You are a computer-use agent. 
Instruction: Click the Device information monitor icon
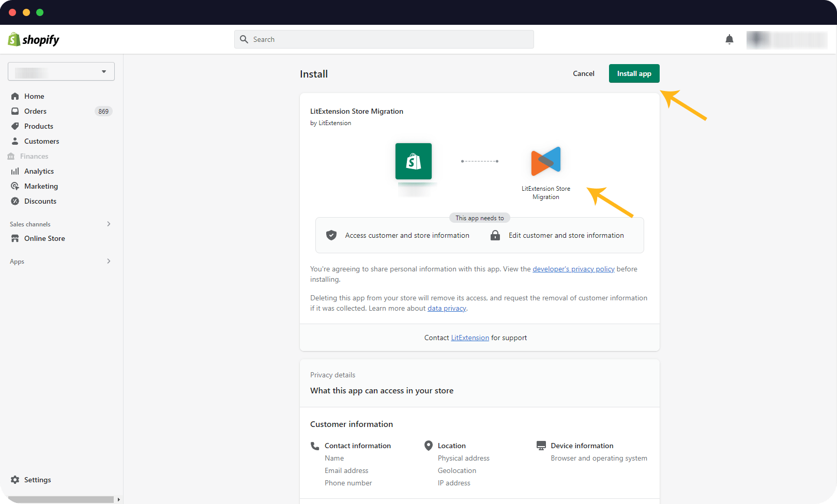click(541, 446)
